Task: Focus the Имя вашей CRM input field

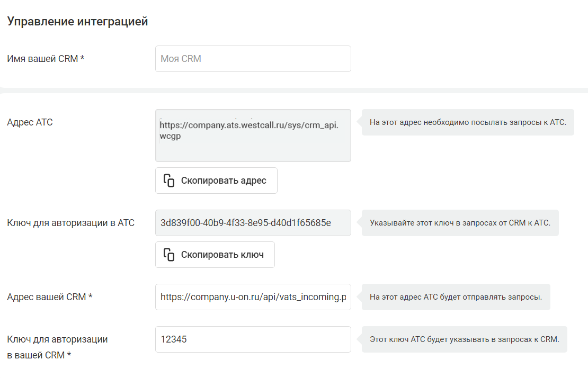Action: pyautogui.click(x=253, y=59)
